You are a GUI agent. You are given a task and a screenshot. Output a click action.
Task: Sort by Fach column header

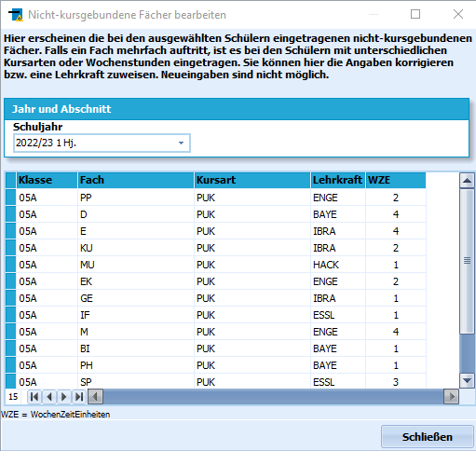[136, 180]
